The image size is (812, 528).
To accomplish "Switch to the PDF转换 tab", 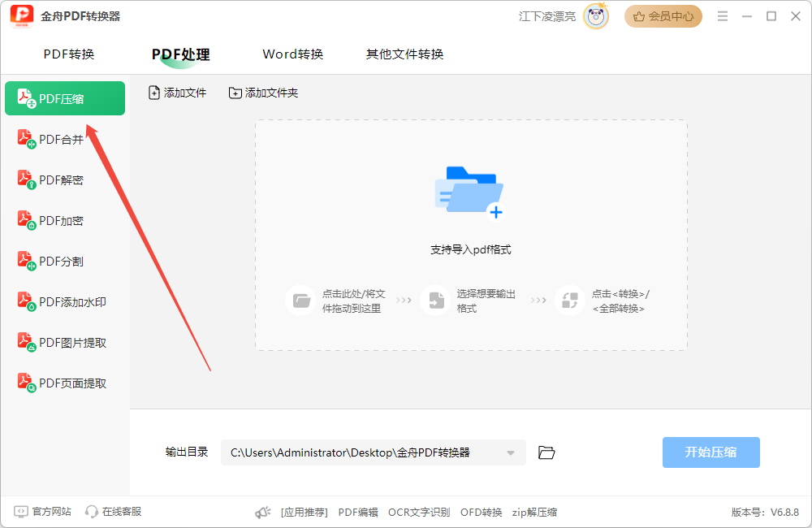I will click(69, 54).
